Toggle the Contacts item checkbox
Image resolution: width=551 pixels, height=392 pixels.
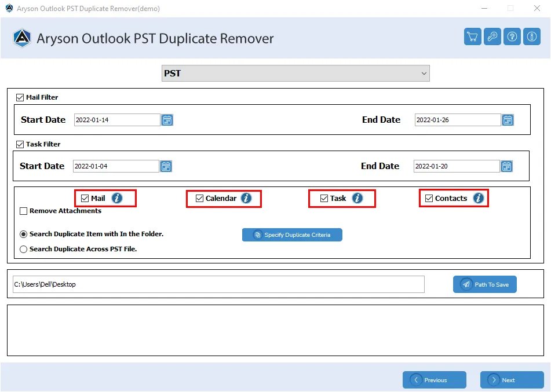coord(429,199)
